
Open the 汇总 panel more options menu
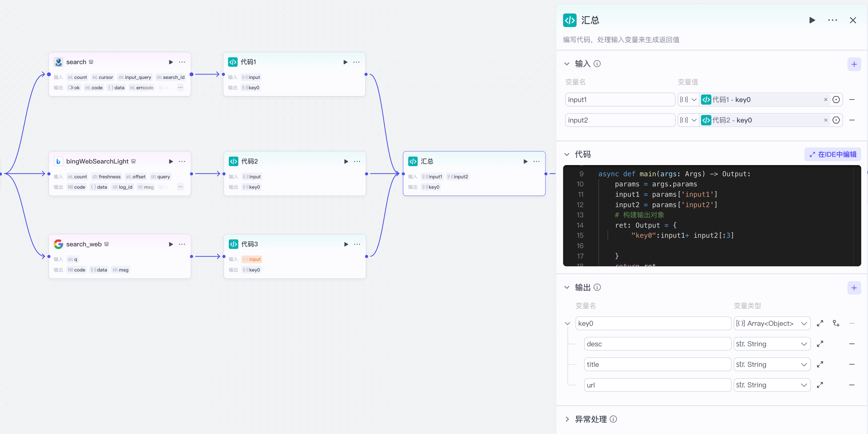pos(832,20)
